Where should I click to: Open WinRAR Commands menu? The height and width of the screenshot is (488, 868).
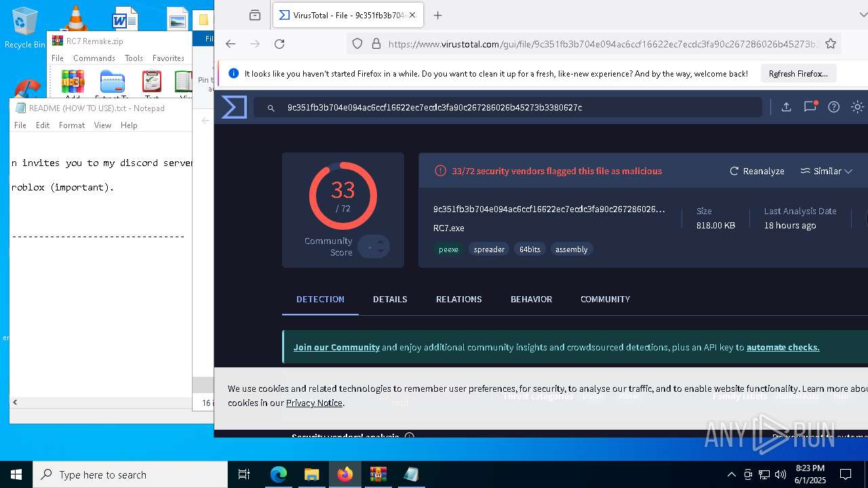94,58
